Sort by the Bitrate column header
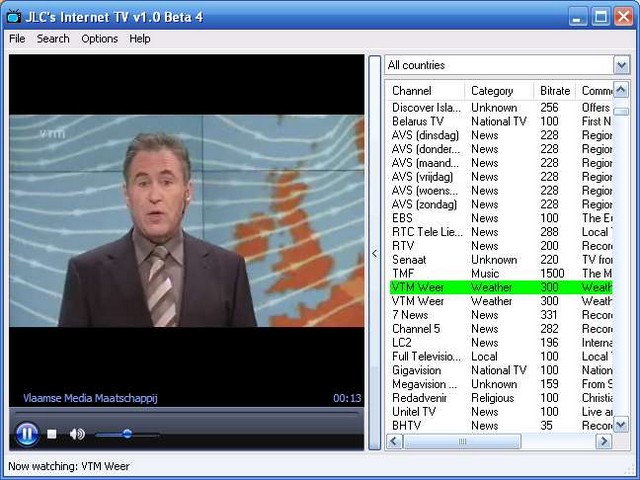640x480 pixels. coord(555,91)
